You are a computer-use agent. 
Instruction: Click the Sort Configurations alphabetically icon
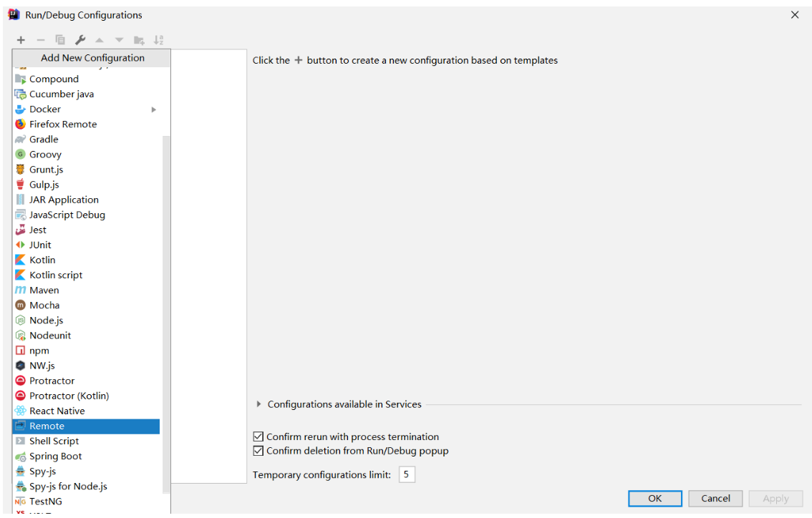158,40
